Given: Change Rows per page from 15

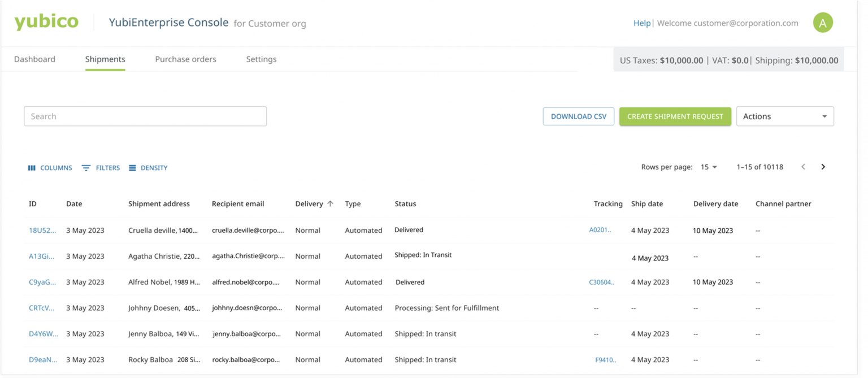Looking at the screenshot, I should tap(708, 167).
